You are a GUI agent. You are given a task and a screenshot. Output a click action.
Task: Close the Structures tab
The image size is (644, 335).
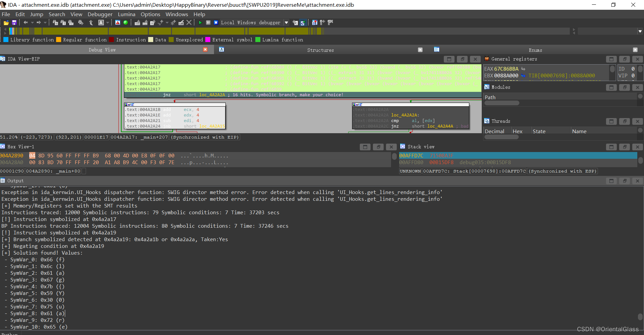point(420,50)
